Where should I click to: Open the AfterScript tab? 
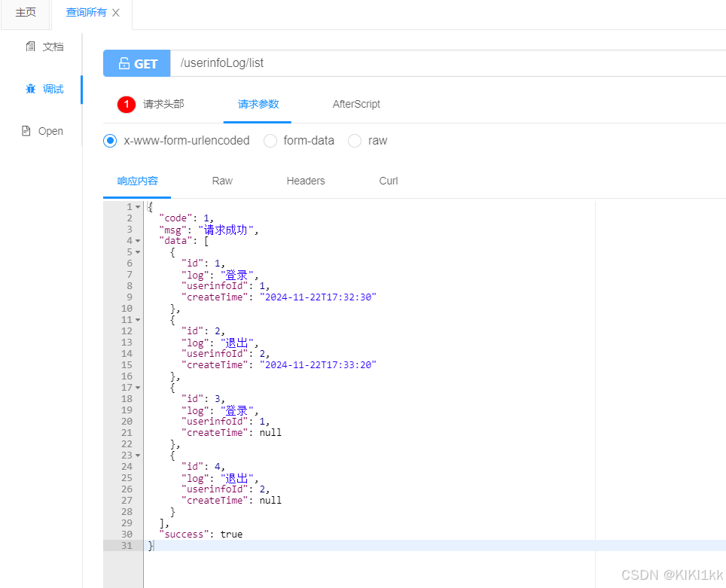[x=356, y=105]
